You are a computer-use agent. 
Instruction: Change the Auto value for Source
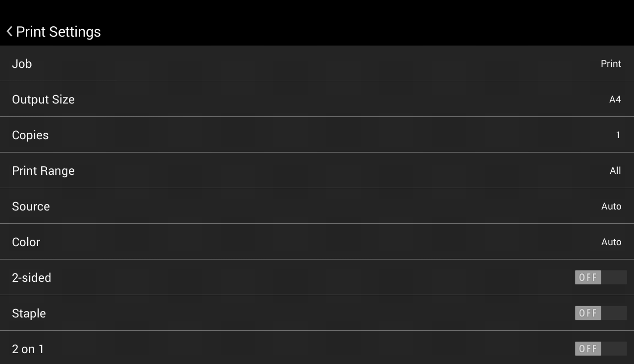(611, 207)
